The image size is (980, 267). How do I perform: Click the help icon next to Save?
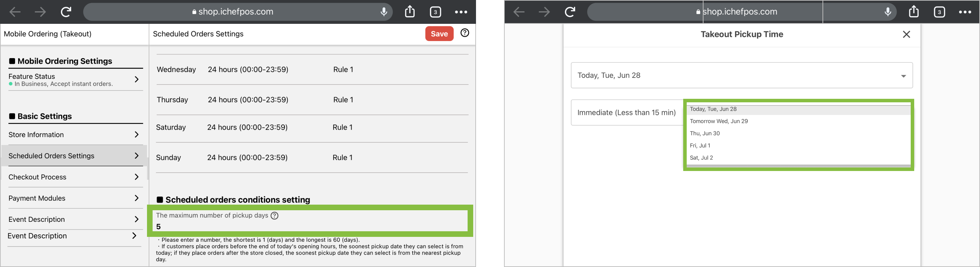tap(464, 33)
